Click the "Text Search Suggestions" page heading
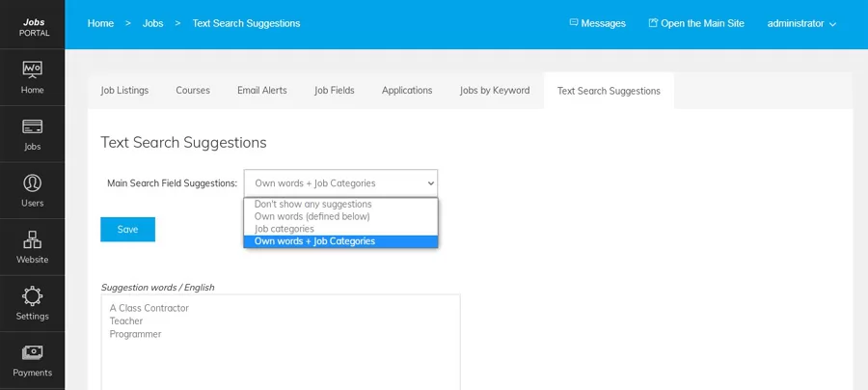The image size is (868, 390). (x=183, y=142)
